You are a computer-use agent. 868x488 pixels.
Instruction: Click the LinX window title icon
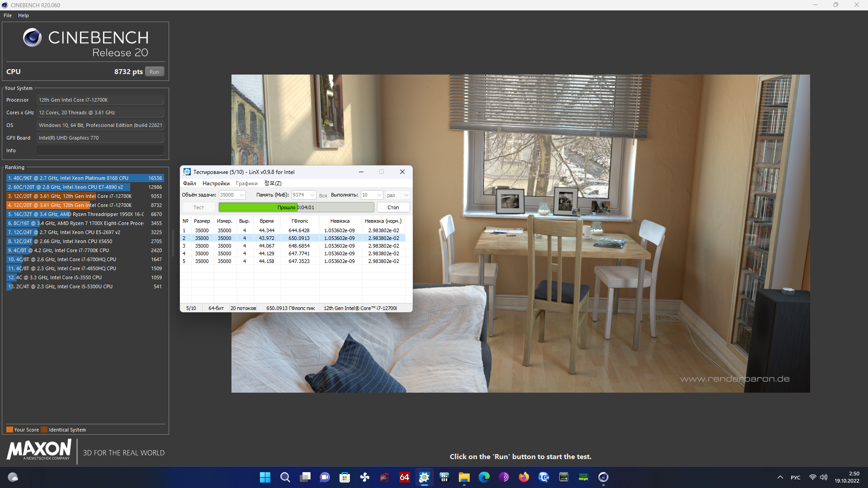click(x=187, y=172)
